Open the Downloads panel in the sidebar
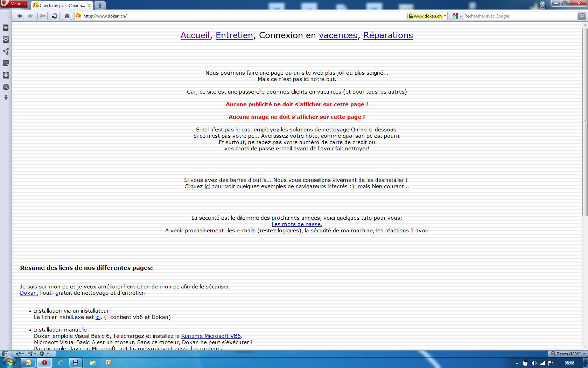This screenshot has width=588, height=368. tap(6, 75)
